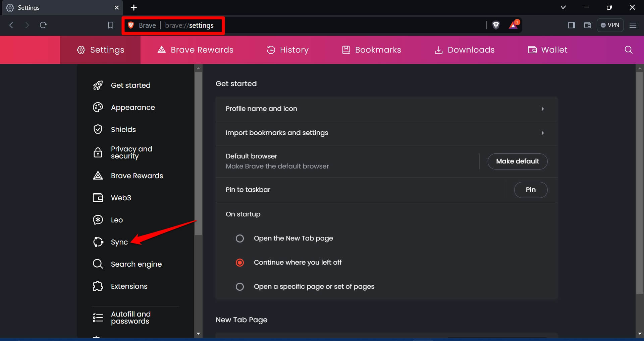Click the Brave Shields lion icon in address bar
The width and height of the screenshot is (644, 341).
[496, 25]
